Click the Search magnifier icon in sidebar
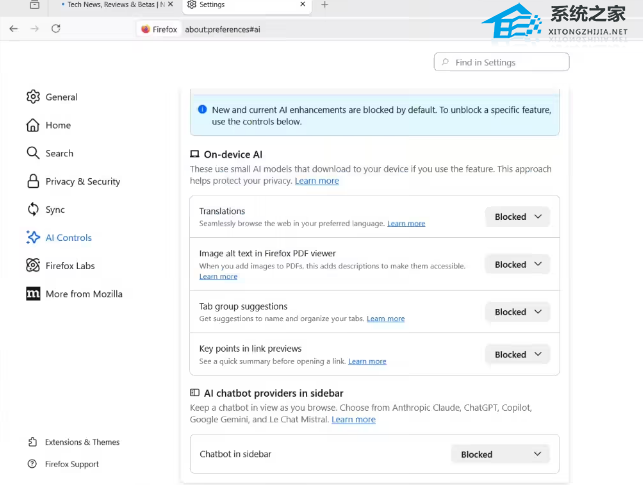The height and width of the screenshot is (485, 643). (x=33, y=153)
